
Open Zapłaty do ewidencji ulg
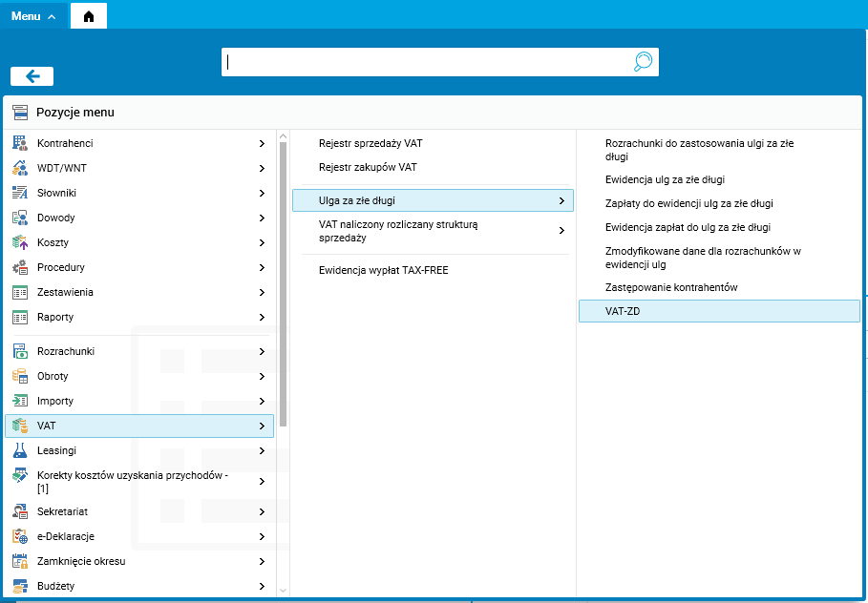coord(689,203)
